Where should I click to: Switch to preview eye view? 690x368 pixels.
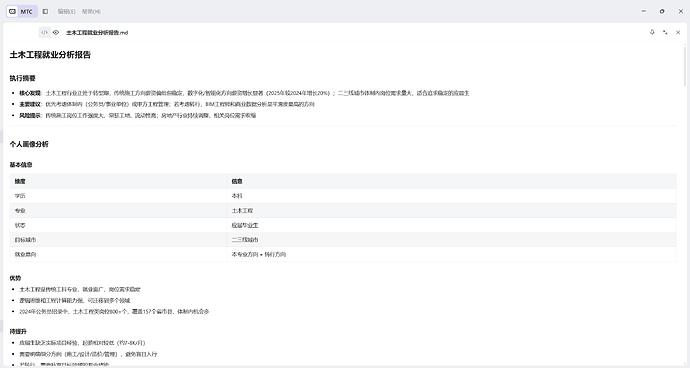[x=56, y=32]
